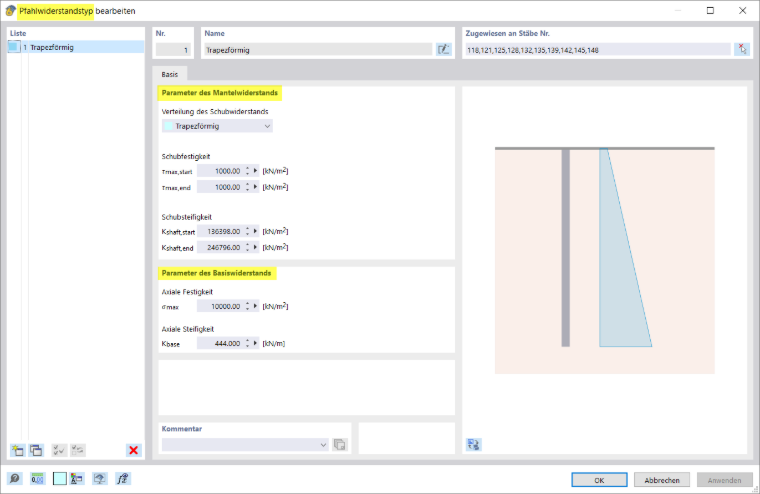Click the new item icon below the list

click(17, 450)
